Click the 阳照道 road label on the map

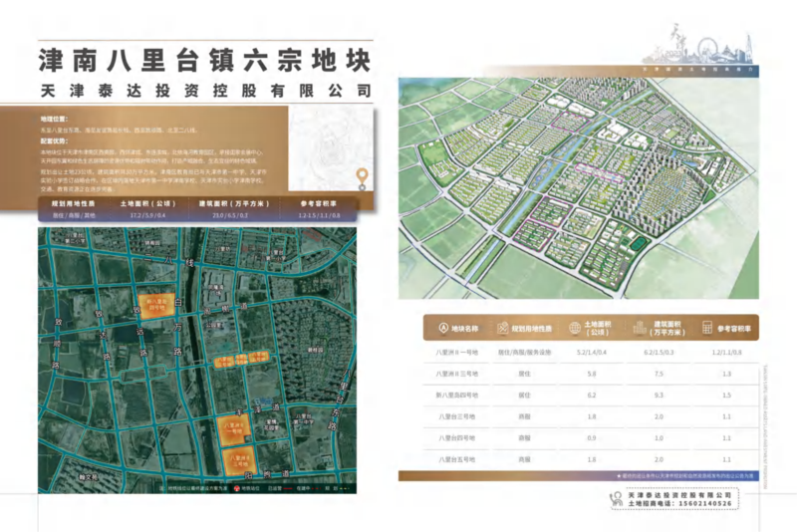(x=267, y=474)
